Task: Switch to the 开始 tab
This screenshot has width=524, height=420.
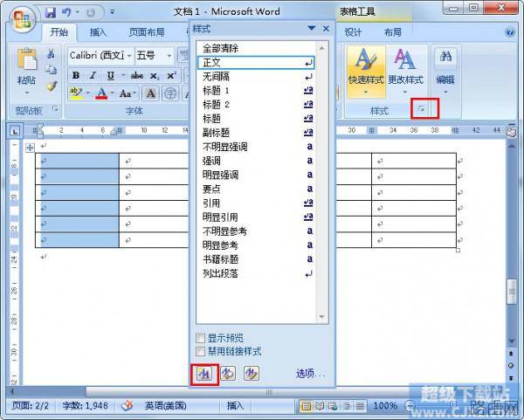Action: pyautogui.click(x=59, y=32)
